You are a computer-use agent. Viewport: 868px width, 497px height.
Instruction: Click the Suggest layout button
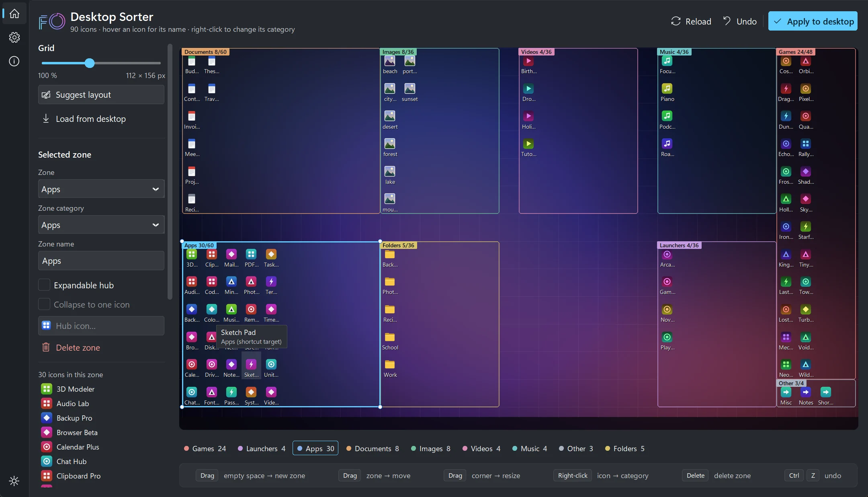point(101,94)
